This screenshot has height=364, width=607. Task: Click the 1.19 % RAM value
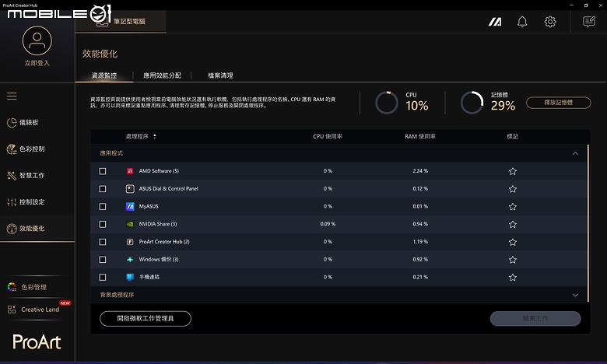pyautogui.click(x=420, y=242)
